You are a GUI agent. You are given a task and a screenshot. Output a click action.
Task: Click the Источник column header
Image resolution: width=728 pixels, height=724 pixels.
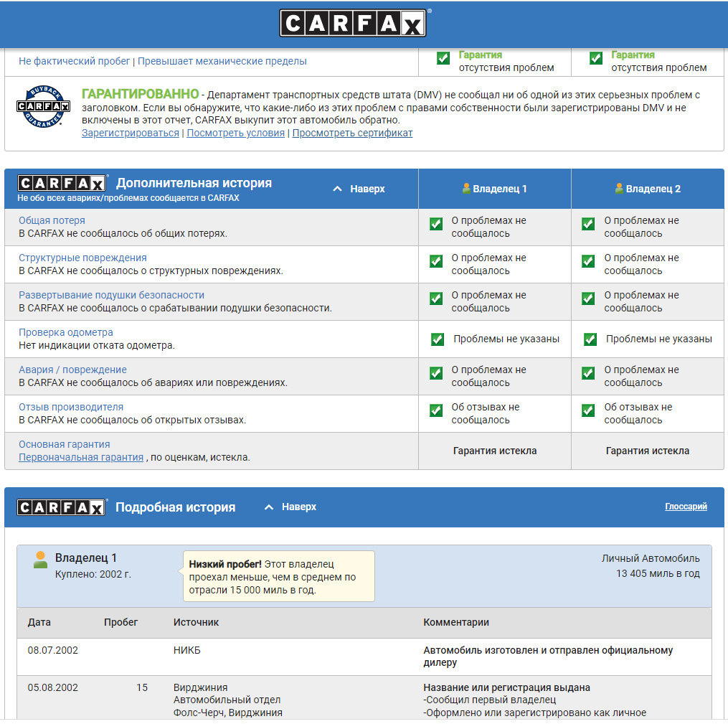click(196, 622)
